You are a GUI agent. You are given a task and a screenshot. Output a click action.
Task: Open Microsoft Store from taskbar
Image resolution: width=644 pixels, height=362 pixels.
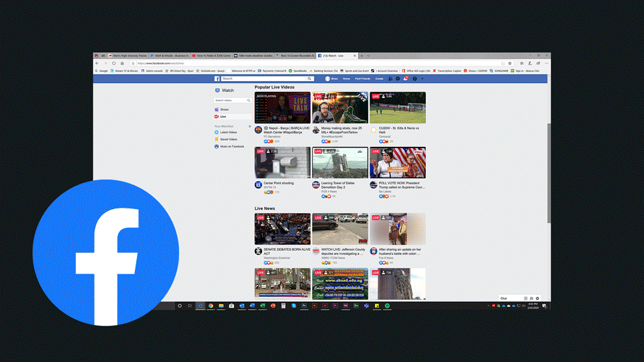pos(231,306)
